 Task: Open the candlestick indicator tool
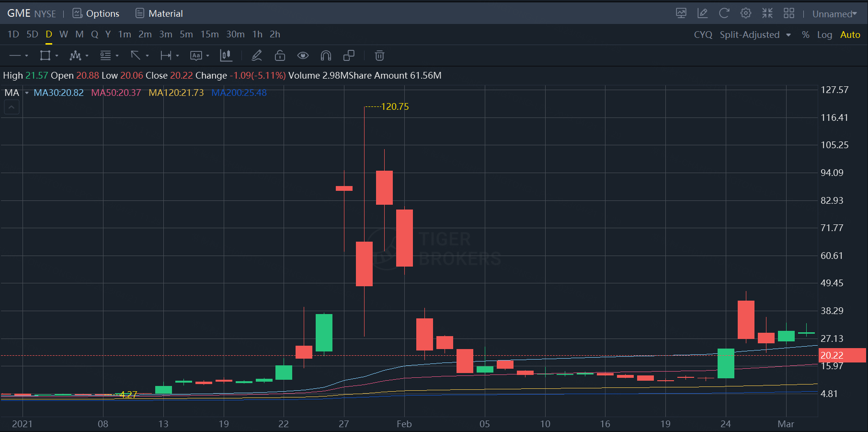226,56
